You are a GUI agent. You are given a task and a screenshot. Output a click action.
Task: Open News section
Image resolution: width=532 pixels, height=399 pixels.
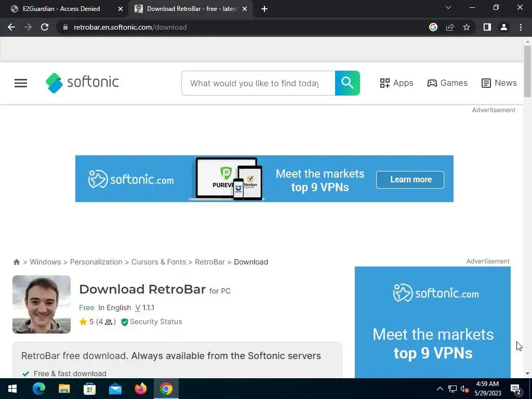click(x=499, y=83)
